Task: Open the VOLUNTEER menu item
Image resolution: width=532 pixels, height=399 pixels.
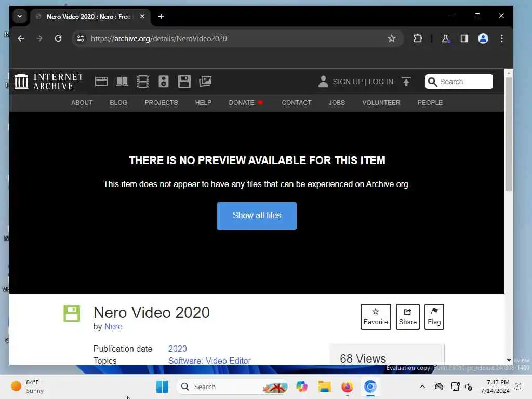Action: point(381,103)
